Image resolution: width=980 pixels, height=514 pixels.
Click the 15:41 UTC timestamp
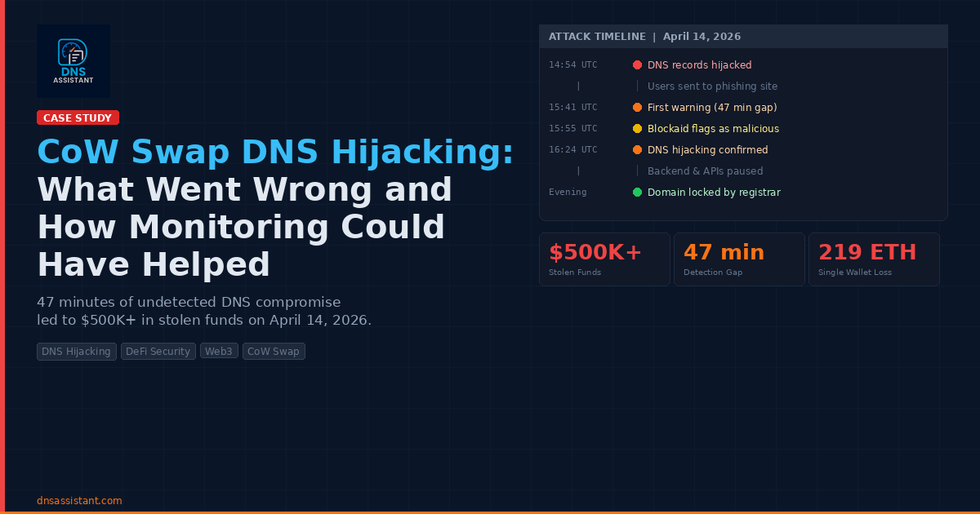point(572,108)
